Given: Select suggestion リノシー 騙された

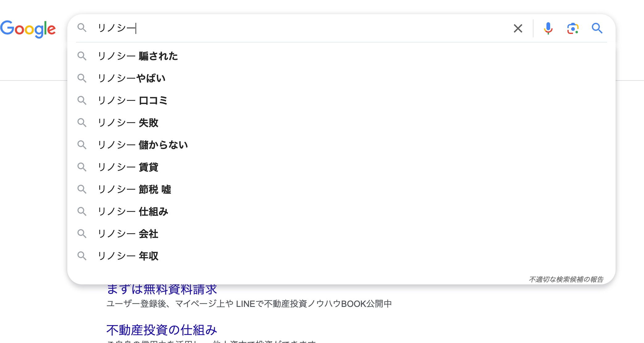Looking at the screenshot, I should point(138,56).
